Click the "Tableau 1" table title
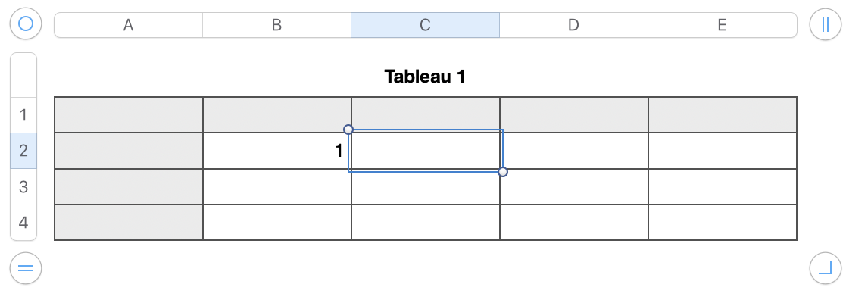The height and width of the screenshot is (303, 868). (x=424, y=77)
